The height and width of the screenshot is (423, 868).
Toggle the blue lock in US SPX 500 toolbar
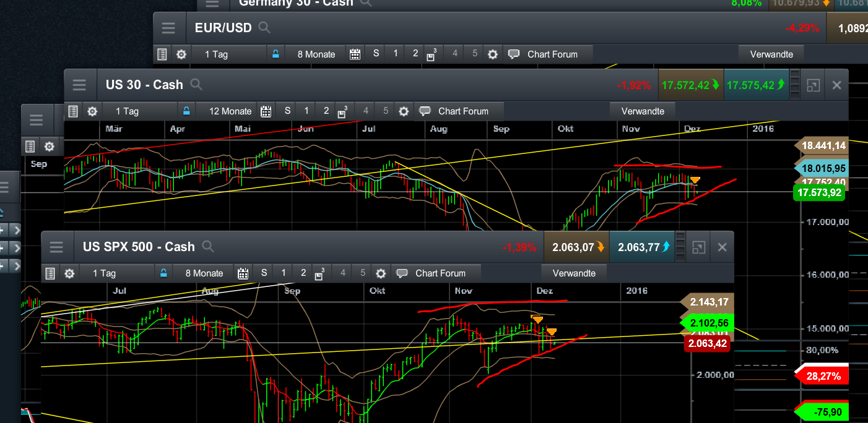point(163,273)
